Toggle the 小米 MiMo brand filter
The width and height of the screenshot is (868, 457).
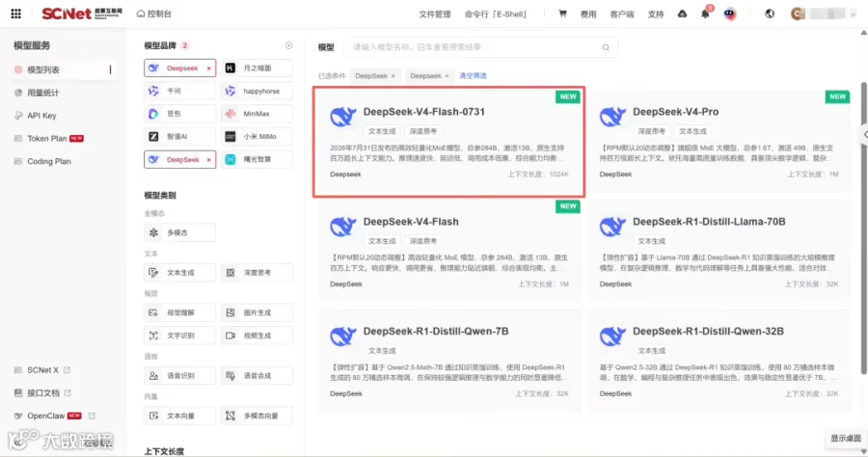(257, 136)
